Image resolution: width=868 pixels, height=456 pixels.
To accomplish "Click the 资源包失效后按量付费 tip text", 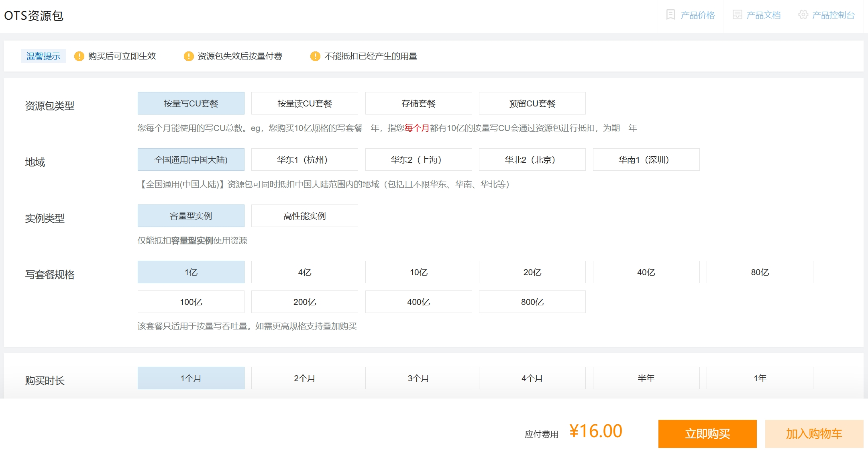I will [x=240, y=56].
